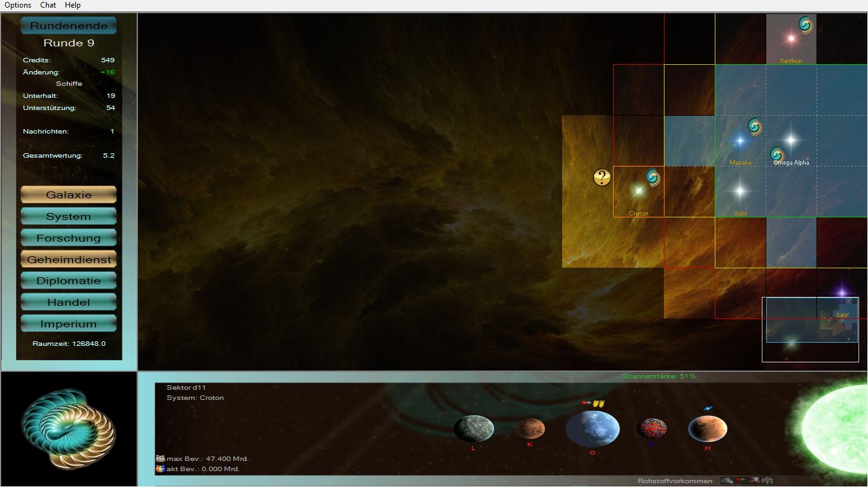The height and width of the screenshot is (487, 868).
Task: Select the fleet icon near Masaka
Action: tap(754, 126)
